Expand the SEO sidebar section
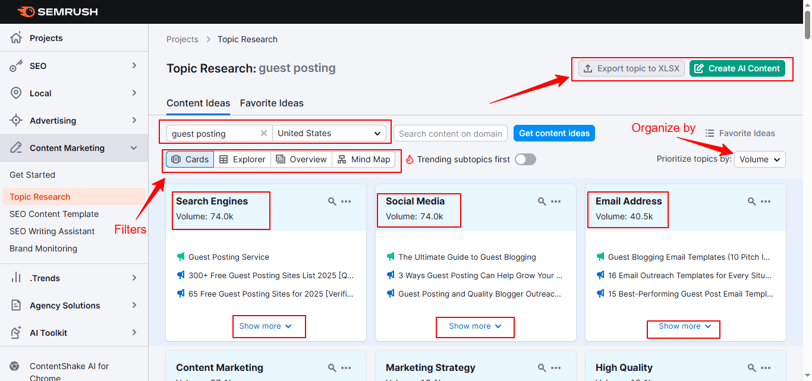 (x=134, y=66)
